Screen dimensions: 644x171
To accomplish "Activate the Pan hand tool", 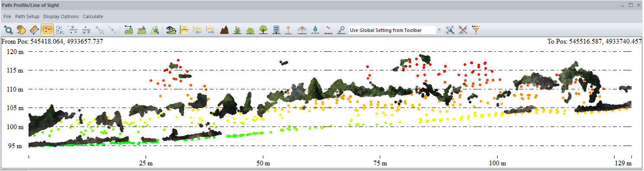I will [x=21, y=30].
